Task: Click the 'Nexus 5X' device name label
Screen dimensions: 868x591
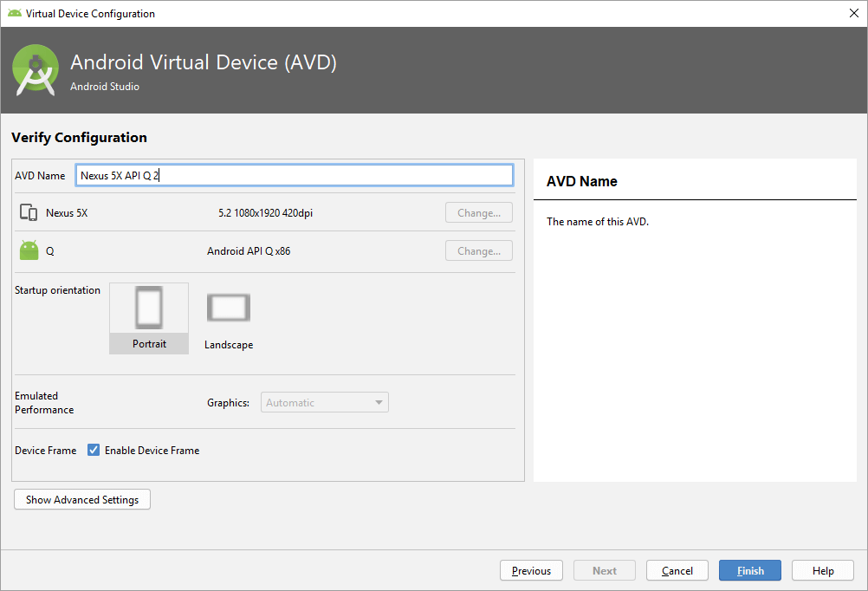Action: coord(67,212)
